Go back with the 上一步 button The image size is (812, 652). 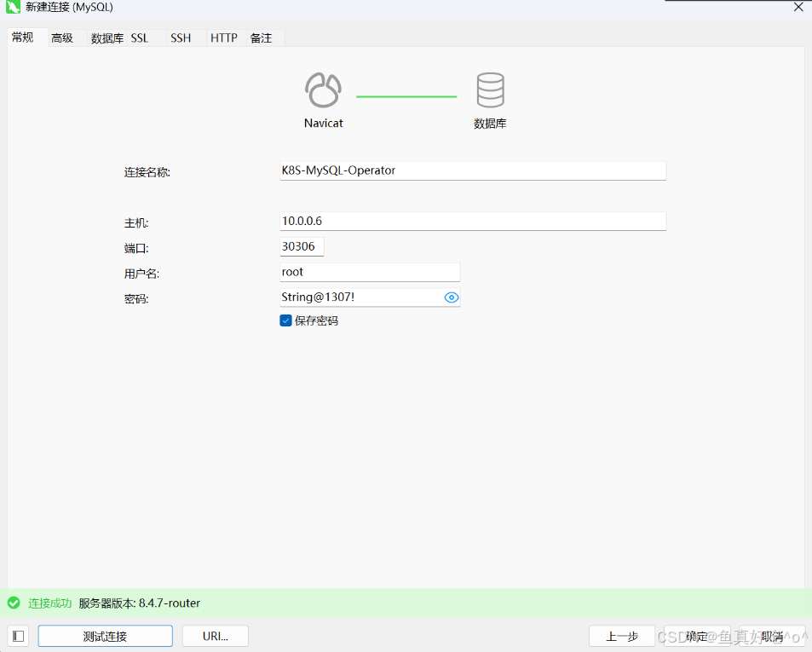[622, 636]
